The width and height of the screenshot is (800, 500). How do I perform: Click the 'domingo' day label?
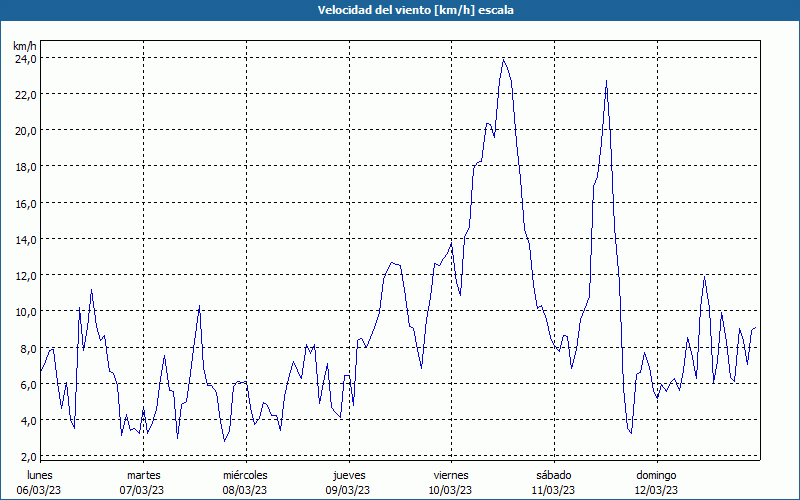[x=656, y=475]
